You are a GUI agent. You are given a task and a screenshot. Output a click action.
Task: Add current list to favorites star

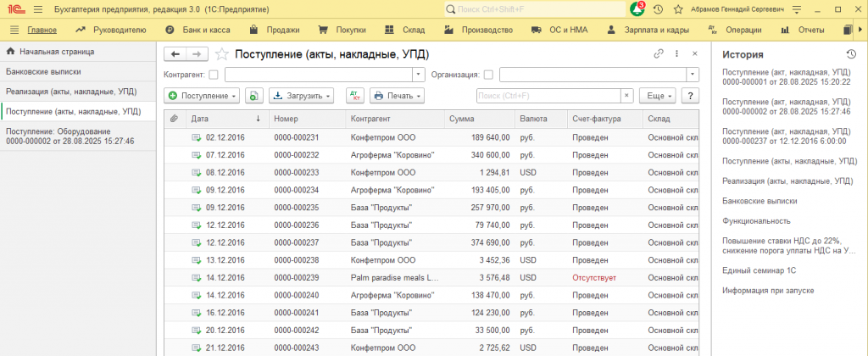(x=221, y=53)
